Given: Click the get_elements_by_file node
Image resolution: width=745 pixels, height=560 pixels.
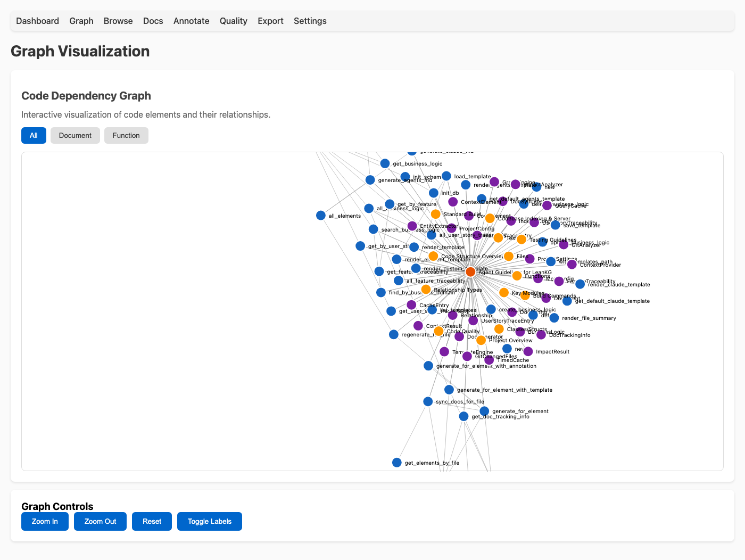Looking at the screenshot, I should coord(397,462).
